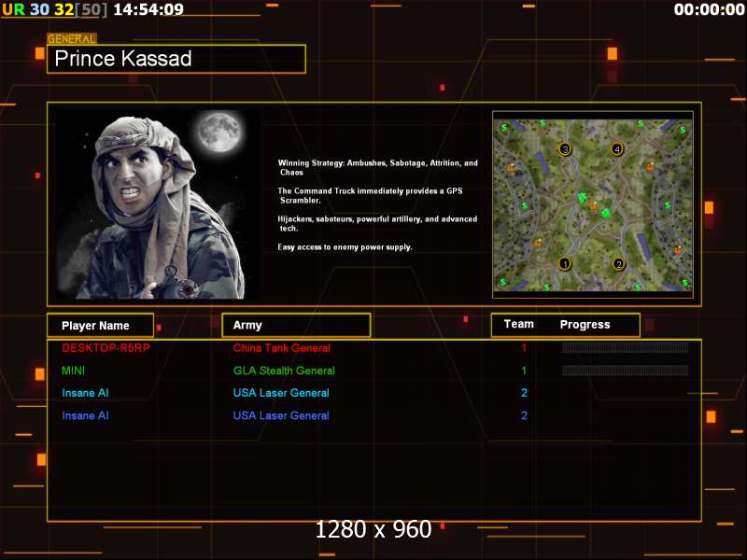Click the Easy access to enemy power supply text
Image resolution: width=747 pixels, height=560 pixels.
pyautogui.click(x=345, y=247)
